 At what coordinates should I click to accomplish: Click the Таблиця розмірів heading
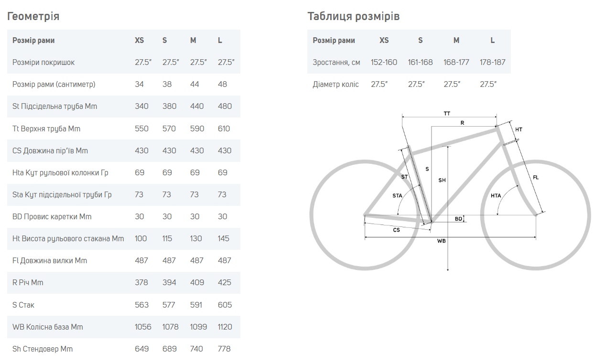tap(354, 17)
